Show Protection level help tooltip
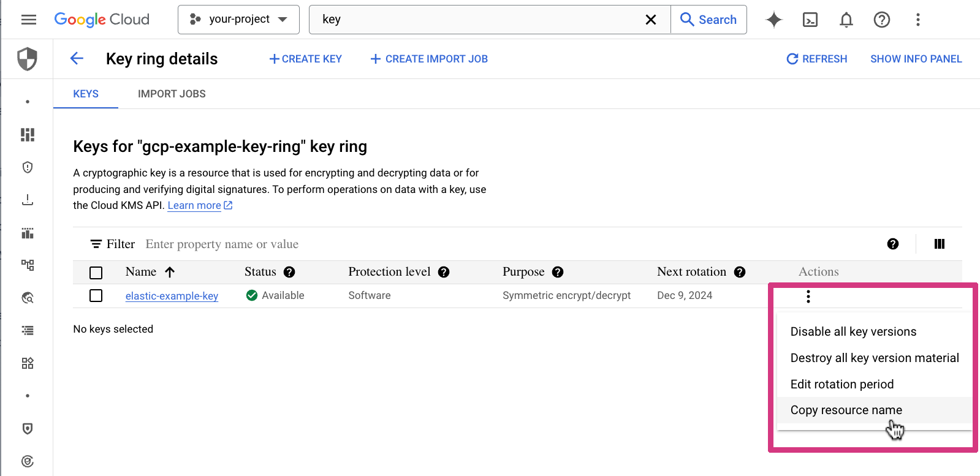This screenshot has width=980, height=476. 444,272
